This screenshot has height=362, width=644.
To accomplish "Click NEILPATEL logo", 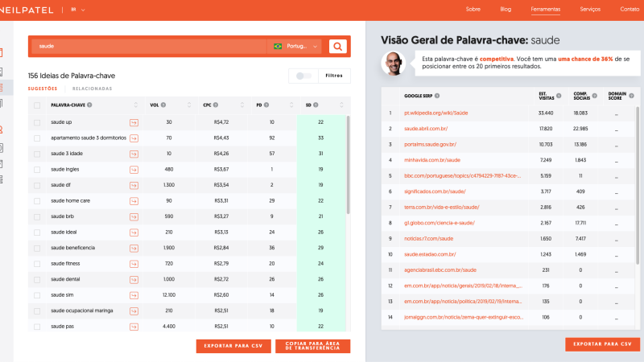I will tap(27, 10).
